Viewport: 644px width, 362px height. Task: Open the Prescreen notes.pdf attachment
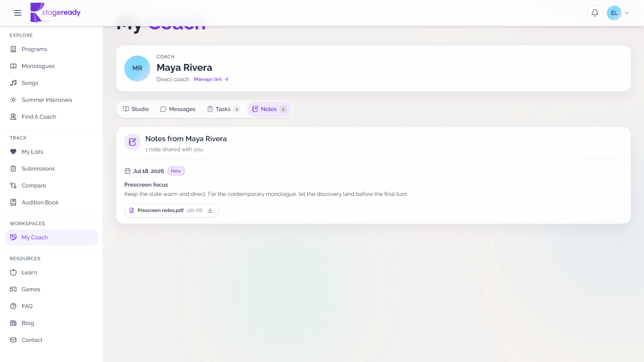click(x=161, y=210)
